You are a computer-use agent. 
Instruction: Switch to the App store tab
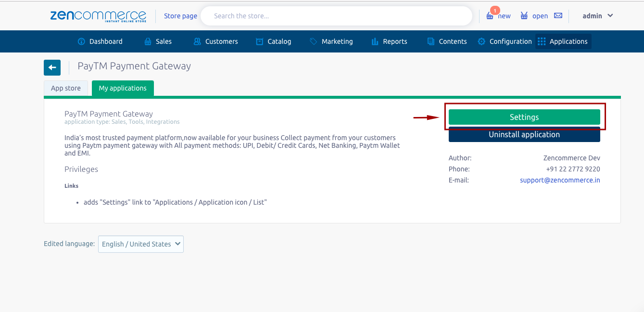click(66, 88)
